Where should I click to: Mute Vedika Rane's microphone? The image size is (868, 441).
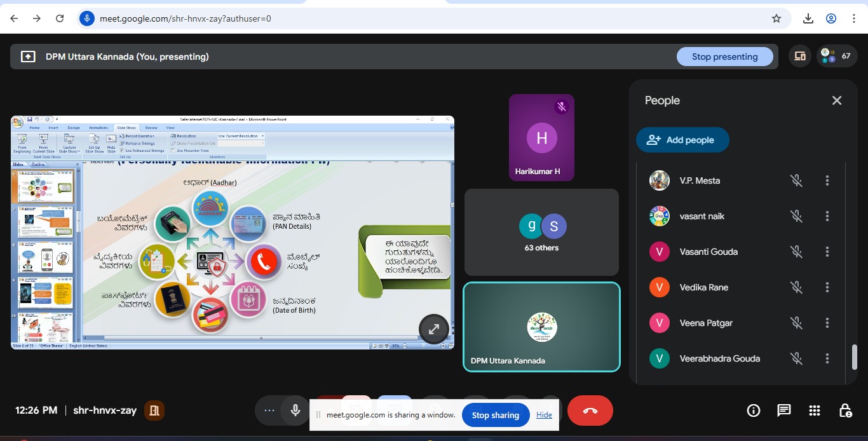(796, 287)
